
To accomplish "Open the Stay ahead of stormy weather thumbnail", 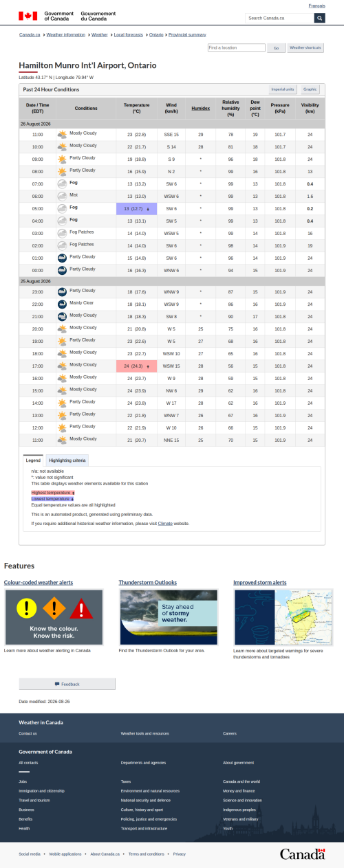I will (169, 617).
